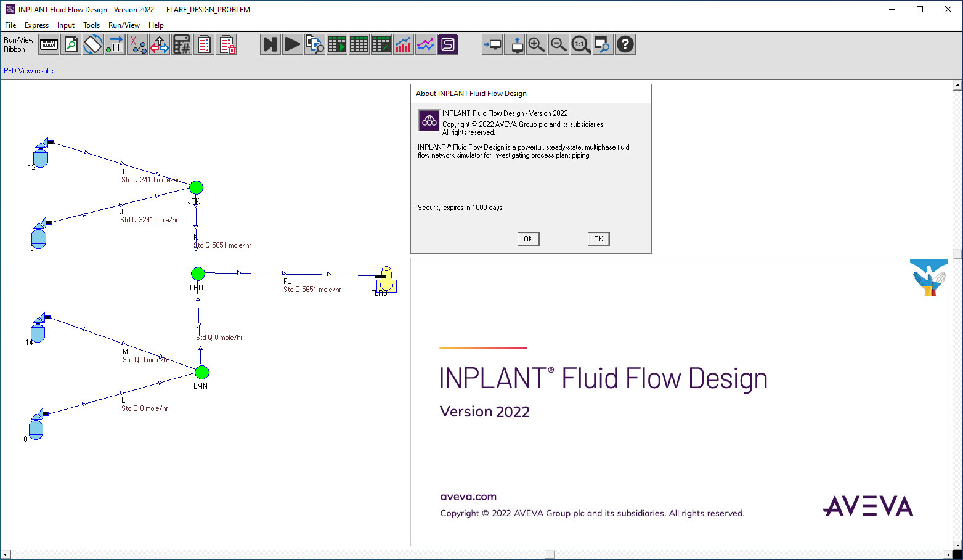Screen dimensions: 963x560
Task: Select the yellow FLRB sink symbol
Action: click(x=386, y=279)
